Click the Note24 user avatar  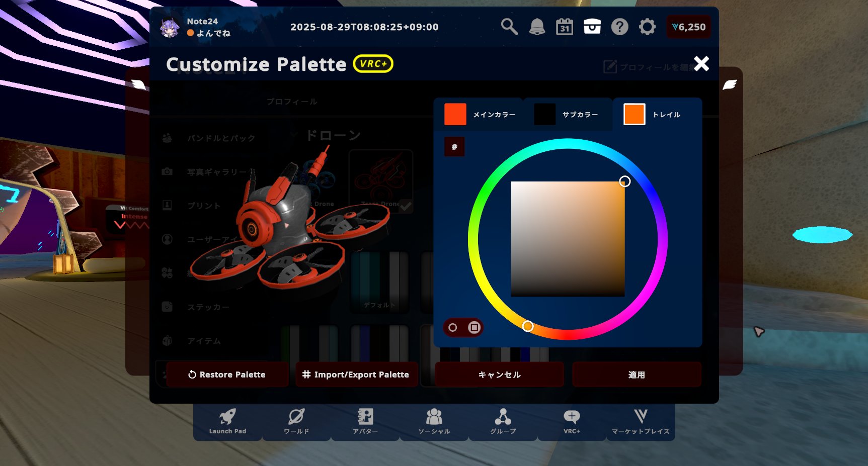pos(170,27)
